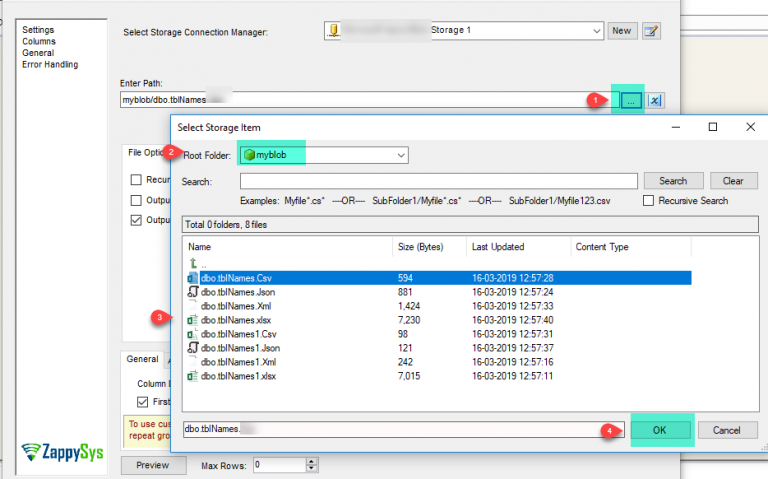The image size is (768, 479).
Task: Click the expression (x) icon beside path
Action: pos(654,100)
